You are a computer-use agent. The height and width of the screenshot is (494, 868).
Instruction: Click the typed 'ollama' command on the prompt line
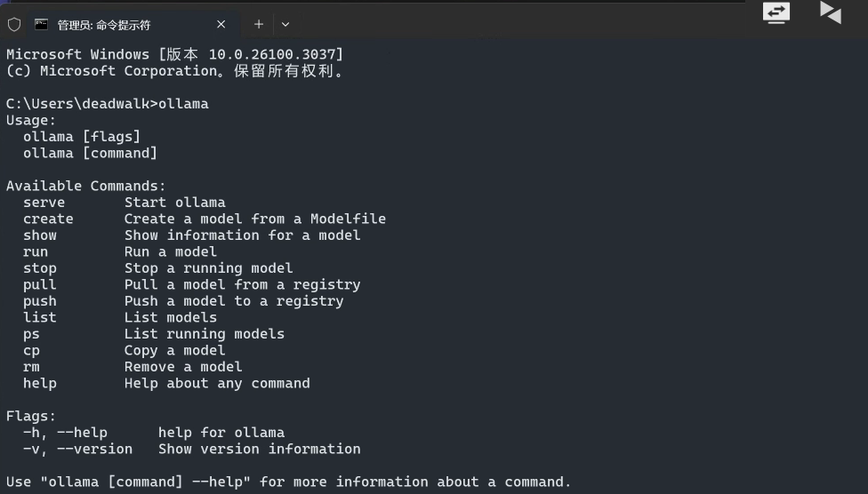pyautogui.click(x=183, y=104)
